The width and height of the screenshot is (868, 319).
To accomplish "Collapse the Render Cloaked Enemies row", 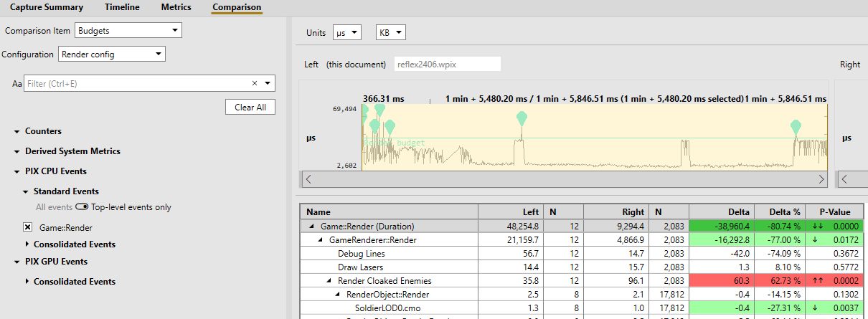I will tap(330, 281).
